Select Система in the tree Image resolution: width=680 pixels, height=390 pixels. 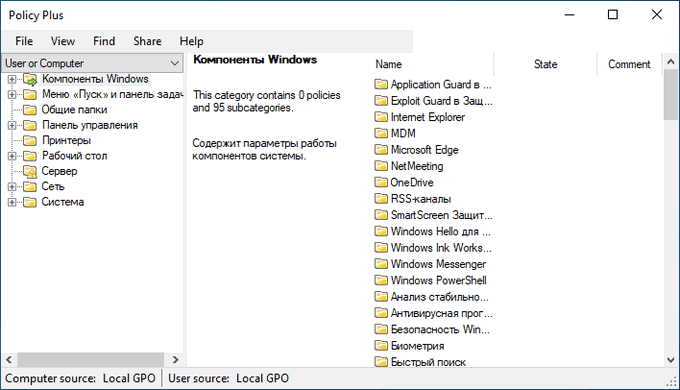pyautogui.click(x=63, y=202)
